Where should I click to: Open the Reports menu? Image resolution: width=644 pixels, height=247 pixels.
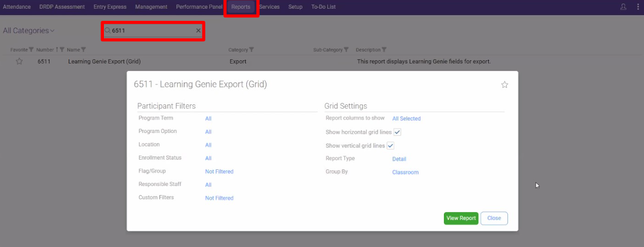pyautogui.click(x=241, y=7)
